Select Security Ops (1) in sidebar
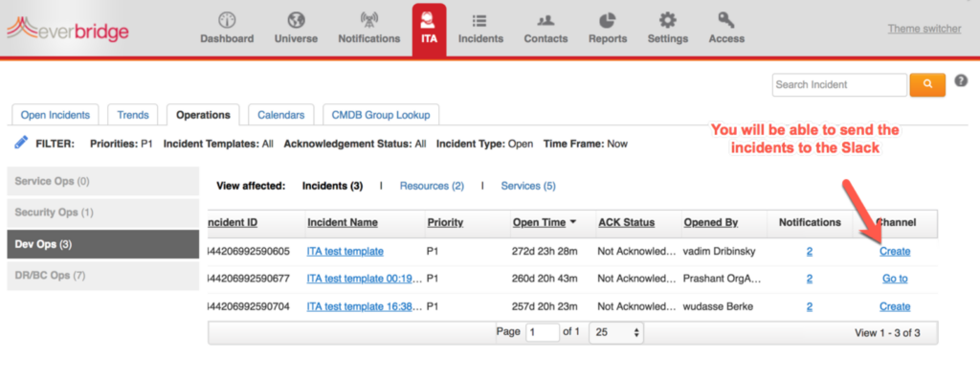 [103, 213]
